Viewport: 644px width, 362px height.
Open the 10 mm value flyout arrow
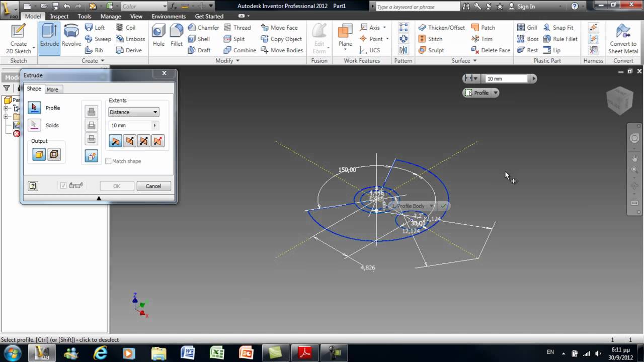coord(154,125)
